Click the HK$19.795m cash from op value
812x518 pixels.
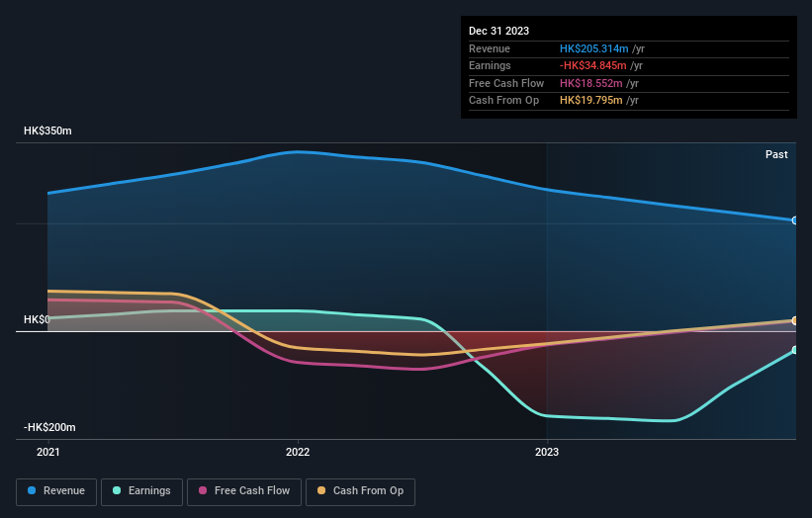click(590, 101)
